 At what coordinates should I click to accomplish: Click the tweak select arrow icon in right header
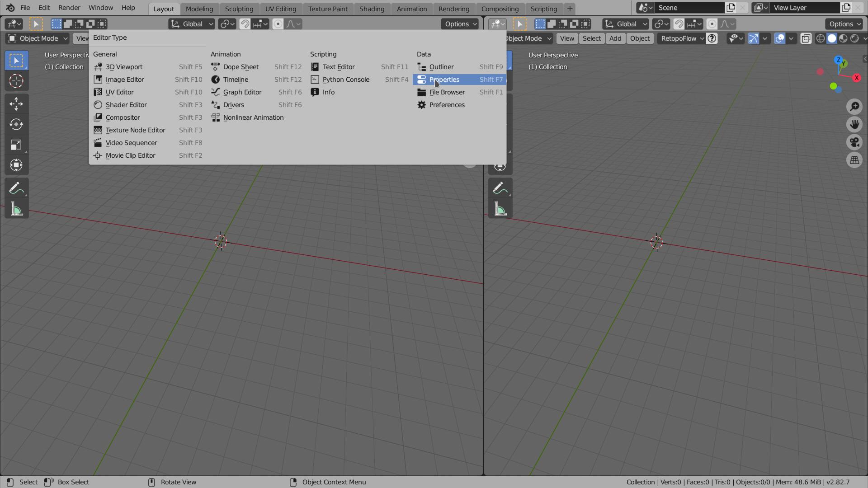(x=520, y=24)
